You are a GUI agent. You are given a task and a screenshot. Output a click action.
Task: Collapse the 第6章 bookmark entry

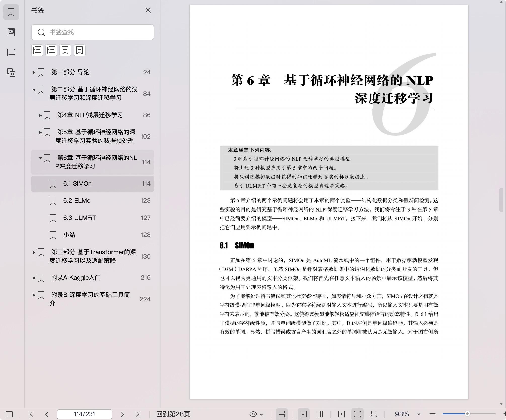click(40, 158)
